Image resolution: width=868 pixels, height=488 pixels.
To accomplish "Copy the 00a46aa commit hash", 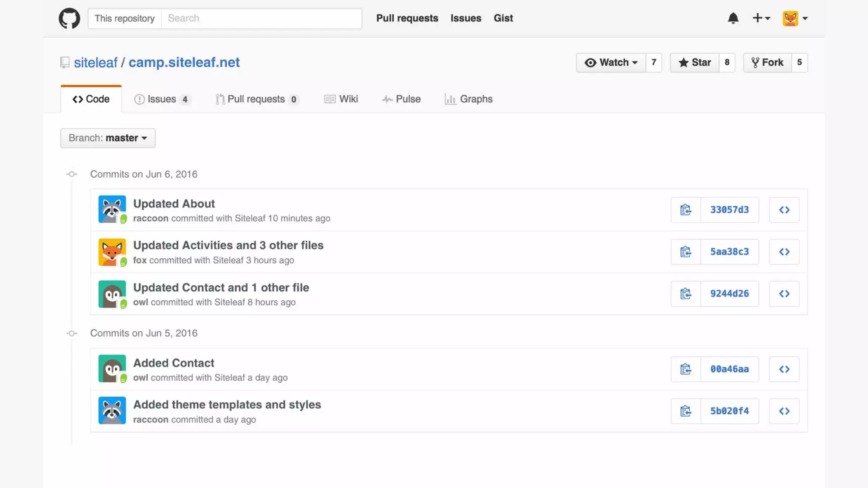I will pyautogui.click(x=685, y=369).
